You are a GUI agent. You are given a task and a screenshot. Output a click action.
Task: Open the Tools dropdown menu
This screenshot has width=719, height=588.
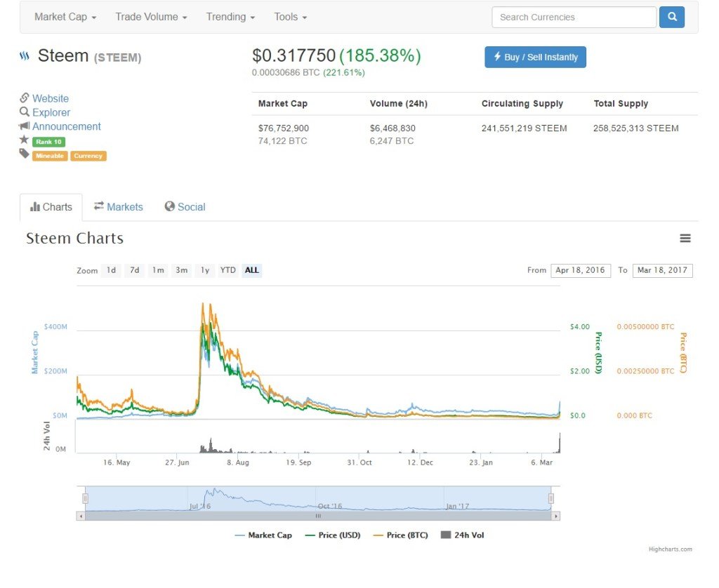pyautogui.click(x=290, y=17)
